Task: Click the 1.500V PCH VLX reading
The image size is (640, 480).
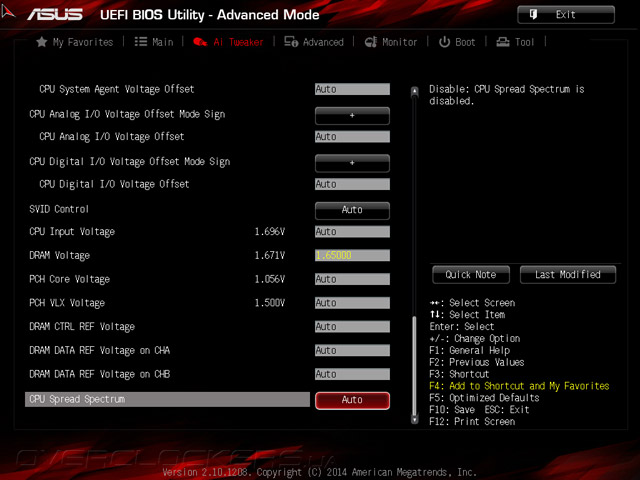Action: [x=270, y=303]
